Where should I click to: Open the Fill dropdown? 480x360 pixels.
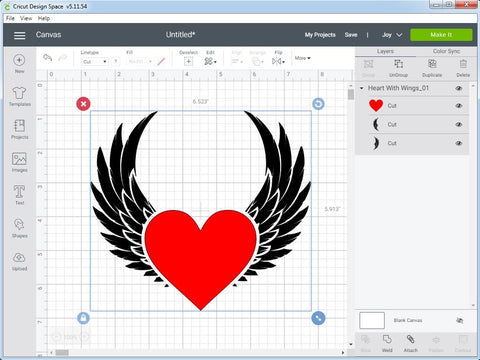pyautogui.click(x=140, y=62)
